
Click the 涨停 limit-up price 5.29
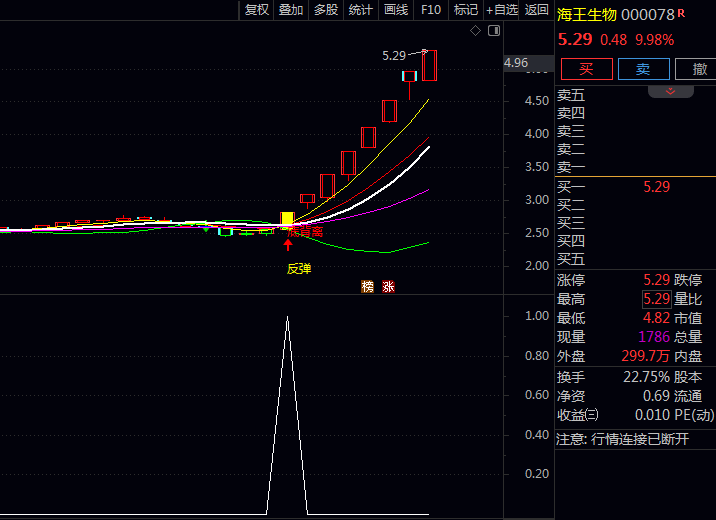657,279
